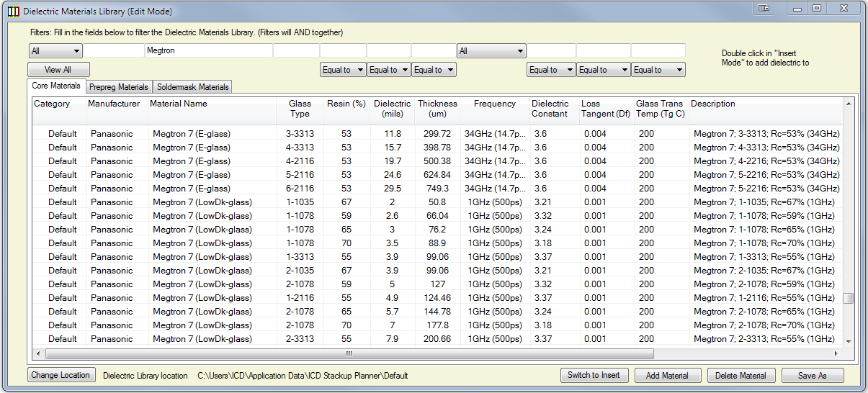
Task: Click the Glass Type filter field
Action: [295, 51]
